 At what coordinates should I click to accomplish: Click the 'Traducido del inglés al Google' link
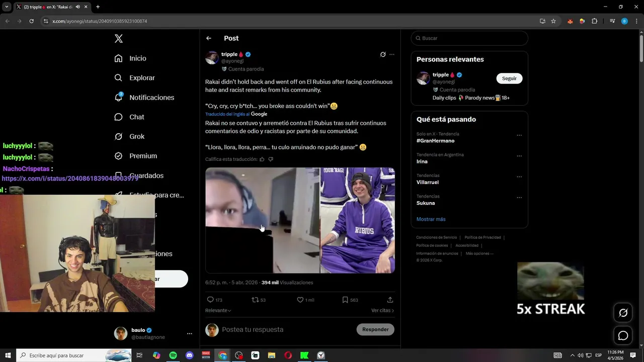(x=236, y=114)
